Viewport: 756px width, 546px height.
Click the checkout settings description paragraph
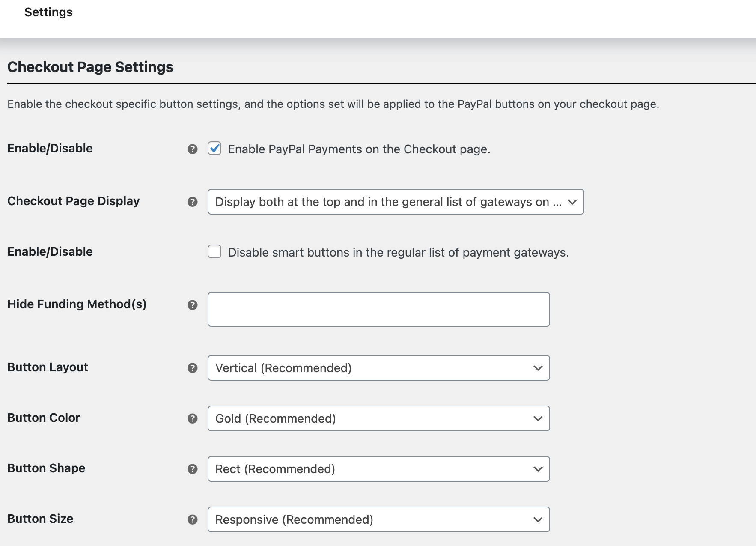pos(333,104)
